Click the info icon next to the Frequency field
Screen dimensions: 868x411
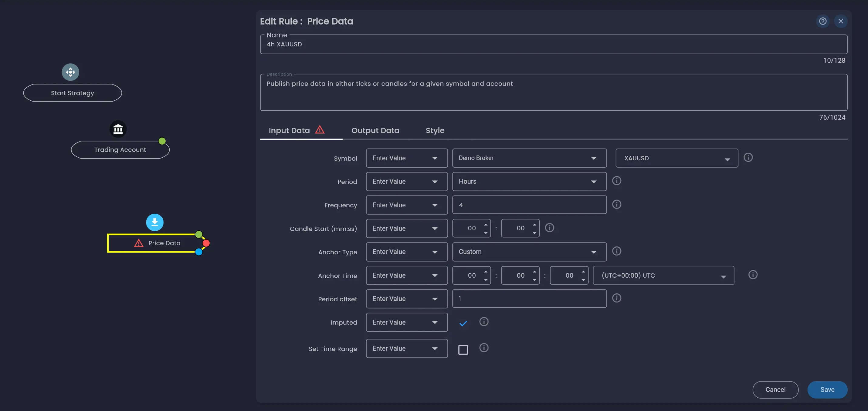617,204
